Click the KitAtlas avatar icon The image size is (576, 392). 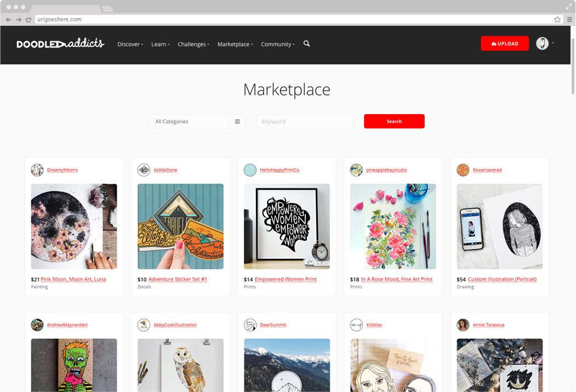click(x=356, y=325)
